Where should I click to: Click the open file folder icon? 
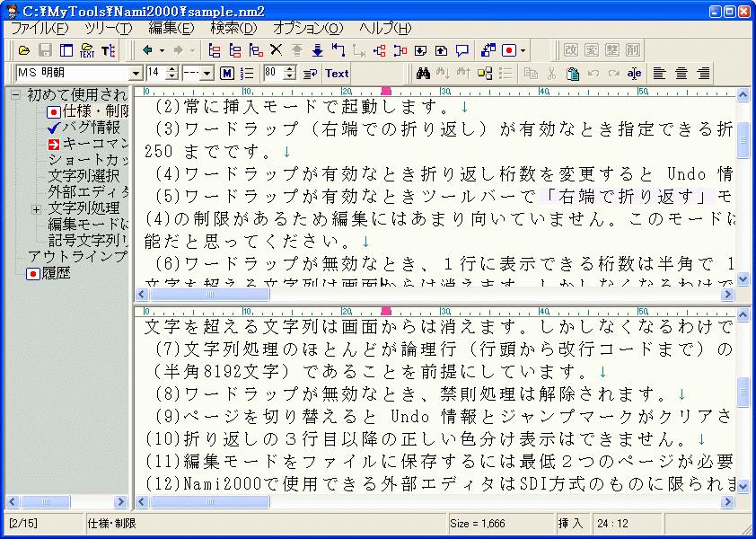click(24, 50)
